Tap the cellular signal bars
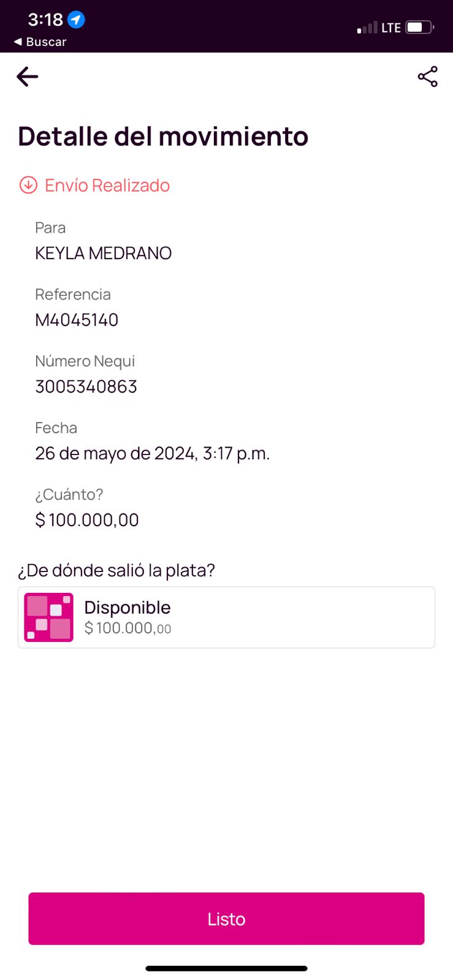The width and height of the screenshot is (453, 980). (x=367, y=28)
